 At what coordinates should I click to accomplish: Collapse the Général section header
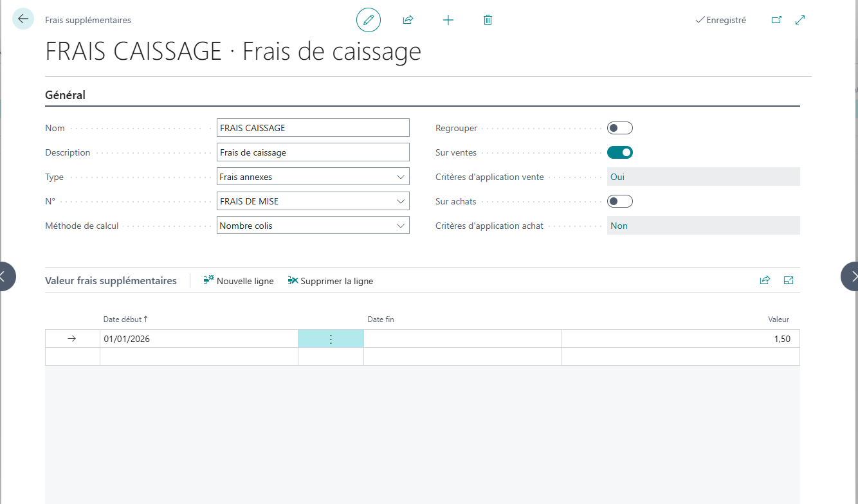(x=65, y=95)
